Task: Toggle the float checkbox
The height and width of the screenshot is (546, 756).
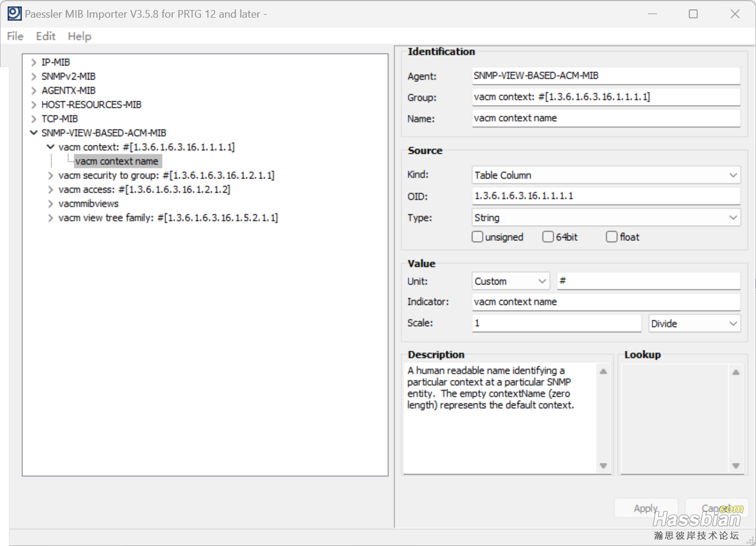Action: point(612,237)
